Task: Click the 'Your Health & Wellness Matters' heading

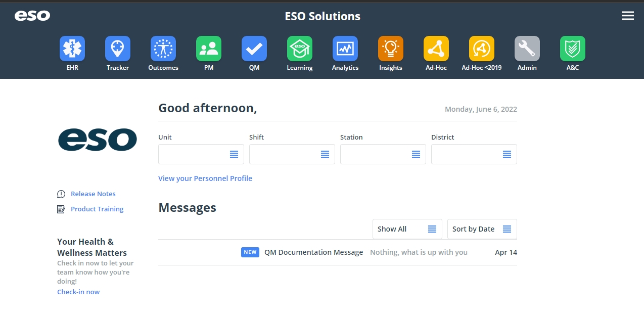Action: coord(92,247)
